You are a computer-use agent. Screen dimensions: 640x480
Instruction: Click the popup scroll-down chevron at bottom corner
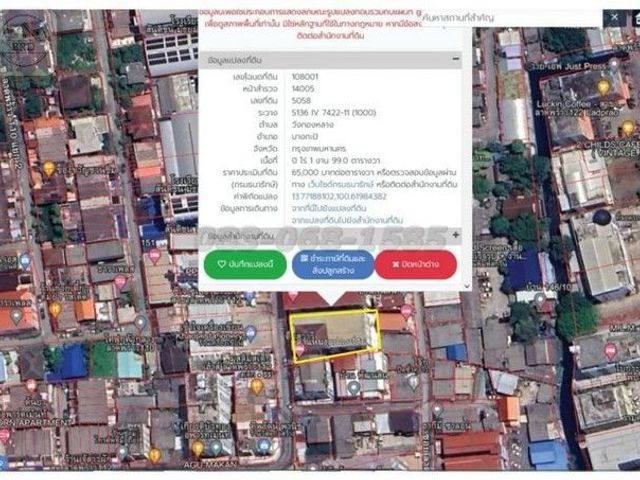(x=467, y=286)
